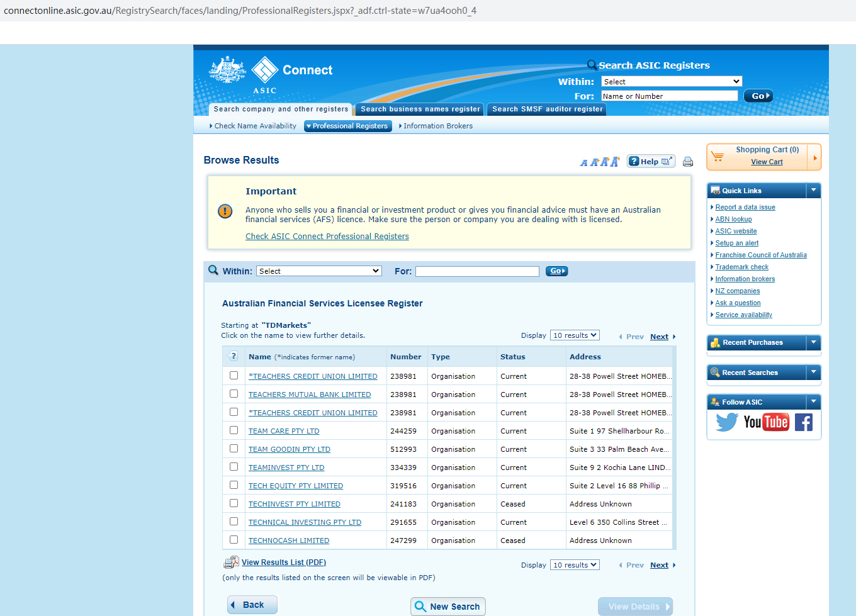Expand the Recent Searches panel
The width and height of the screenshot is (856, 616).
point(814,372)
